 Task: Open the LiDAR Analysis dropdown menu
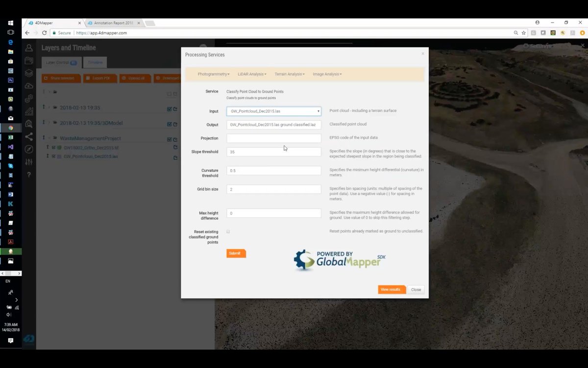tap(252, 74)
